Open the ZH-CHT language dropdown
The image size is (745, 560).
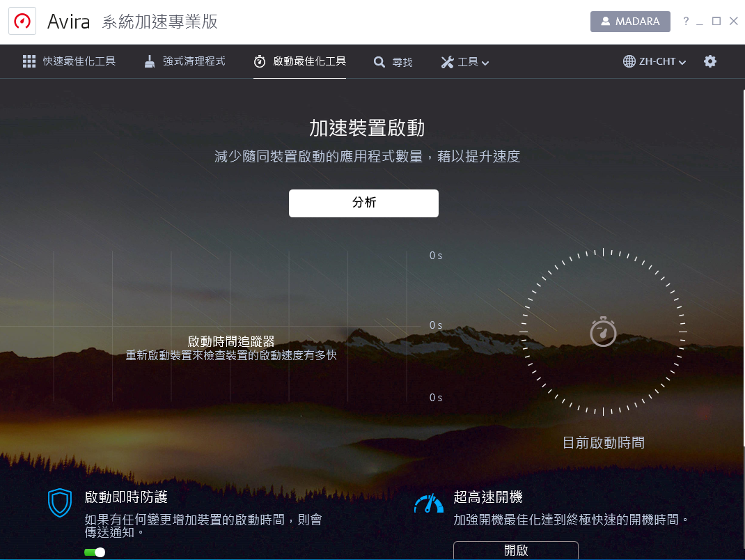point(654,61)
